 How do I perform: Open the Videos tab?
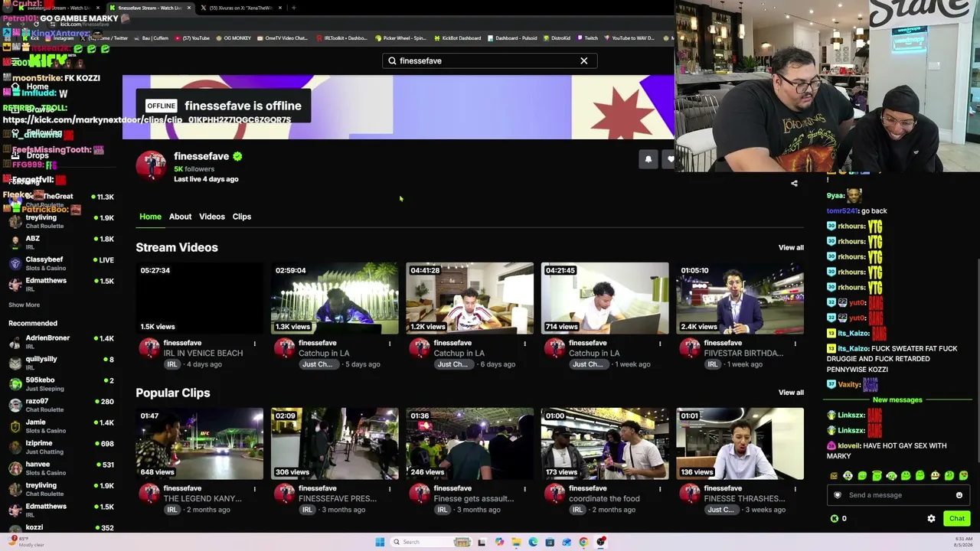212,217
